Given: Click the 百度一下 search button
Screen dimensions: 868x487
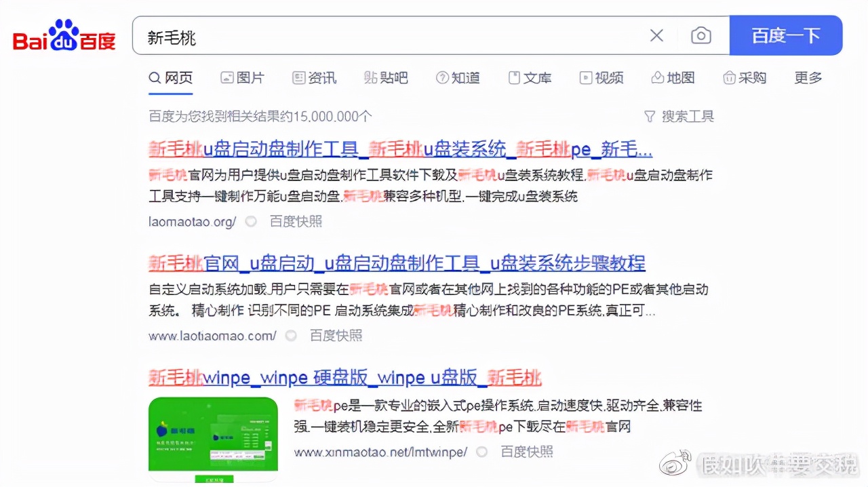Looking at the screenshot, I should [786, 35].
